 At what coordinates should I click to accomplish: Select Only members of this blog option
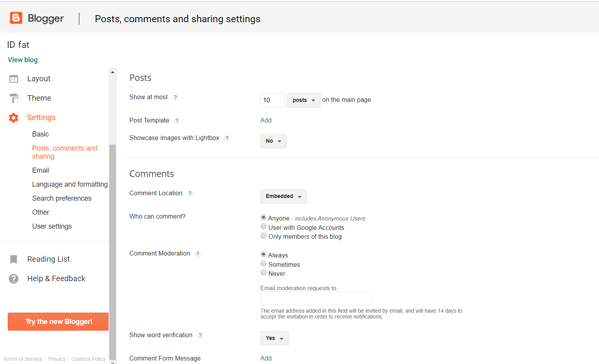point(263,236)
